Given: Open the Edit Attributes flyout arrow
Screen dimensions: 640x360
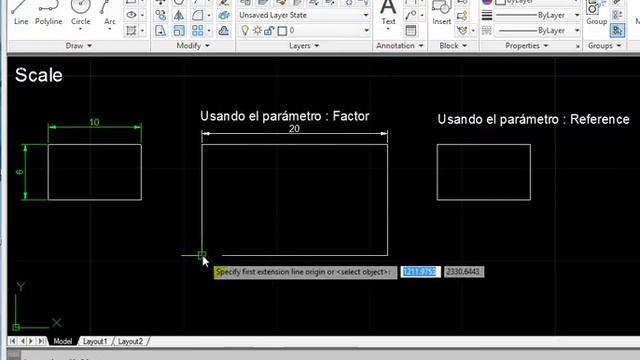Looking at the screenshot, I should [x=473, y=31].
